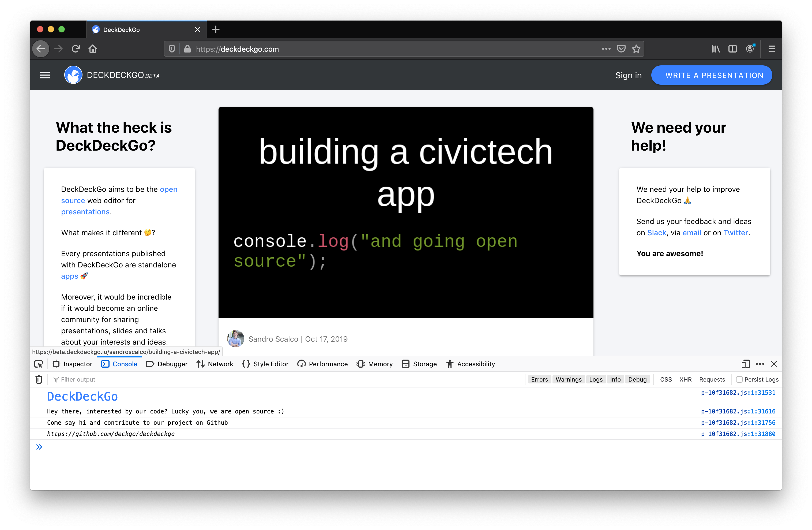Save page to Pocket icon
Image resolution: width=812 pixels, height=530 pixels.
coord(621,49)
